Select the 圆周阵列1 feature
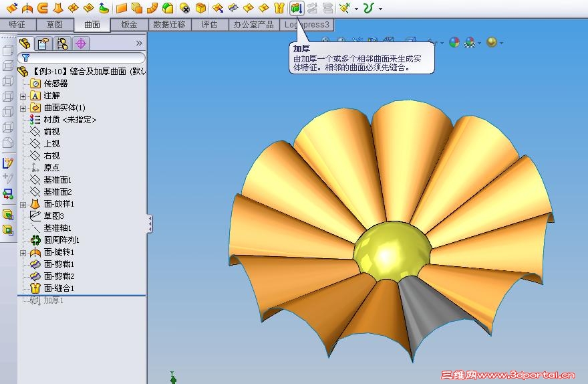The width and height of the screenshot is (588, 384). click(55, 240)
